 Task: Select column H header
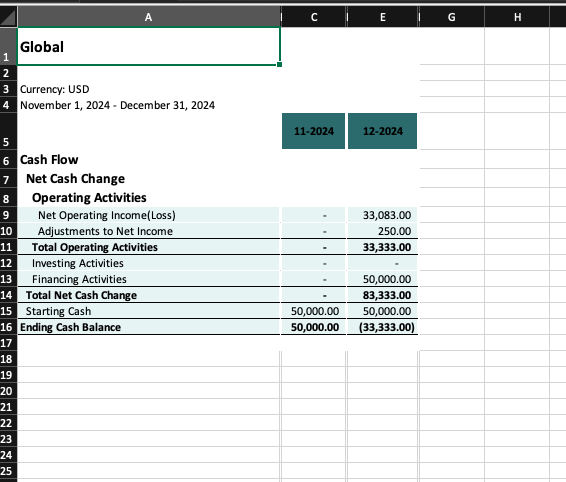click(517, 17)
